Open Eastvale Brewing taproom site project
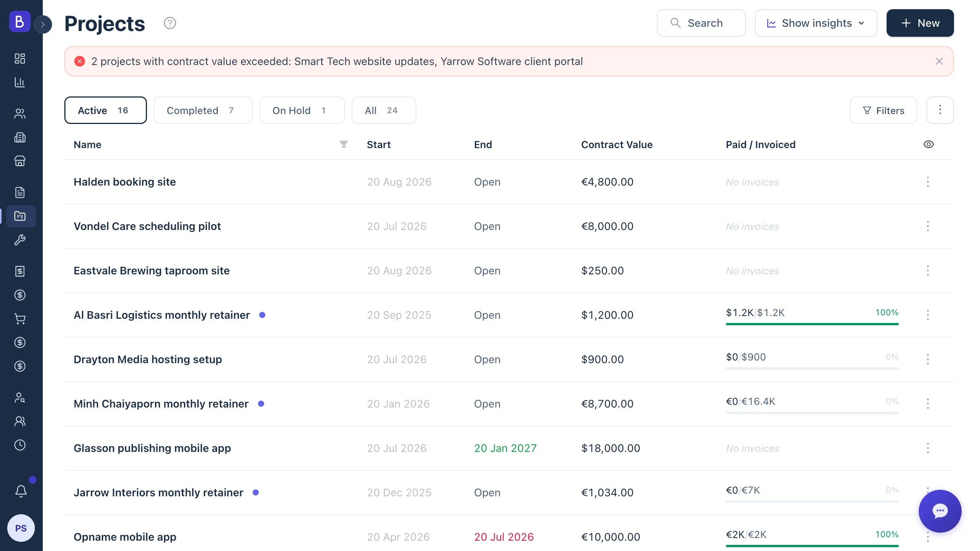 [152, 271]
